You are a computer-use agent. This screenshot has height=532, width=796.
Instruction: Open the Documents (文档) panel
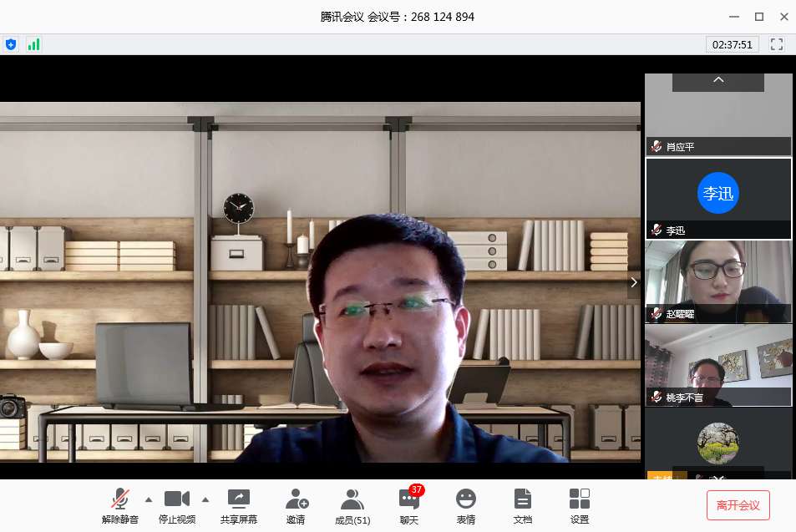522,506
